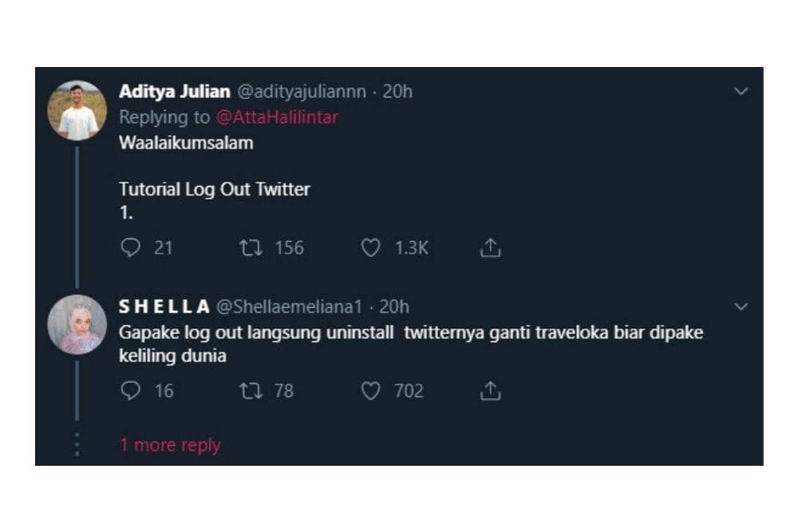Viewport: 798px width, 532px height.
Task: Open the share icon below SHELLA's tweet
Action: pyautogui.click(x=489, y=391)
